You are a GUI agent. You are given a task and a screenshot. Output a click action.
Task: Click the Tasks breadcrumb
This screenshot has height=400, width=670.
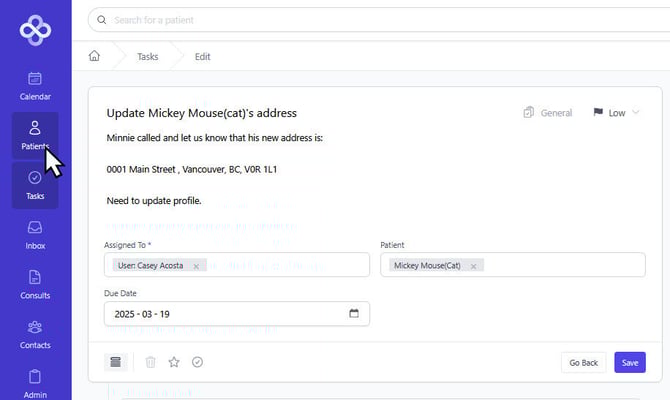(x=148, y=56)
